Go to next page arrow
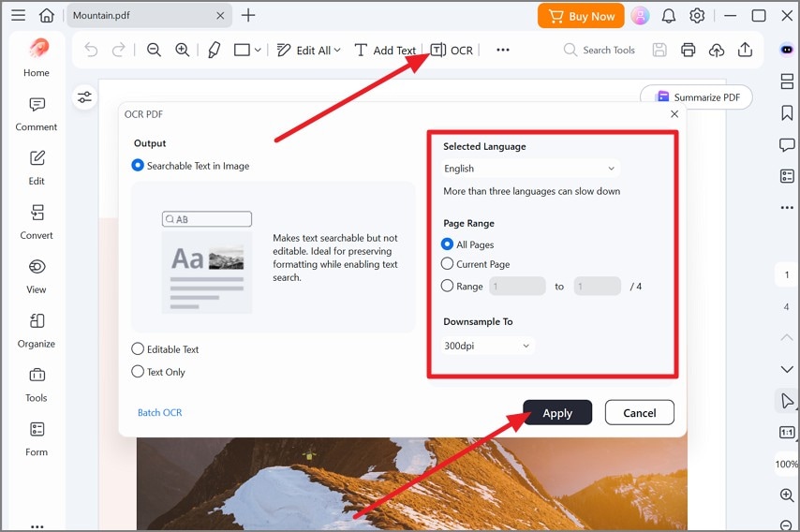 [787, 369]
